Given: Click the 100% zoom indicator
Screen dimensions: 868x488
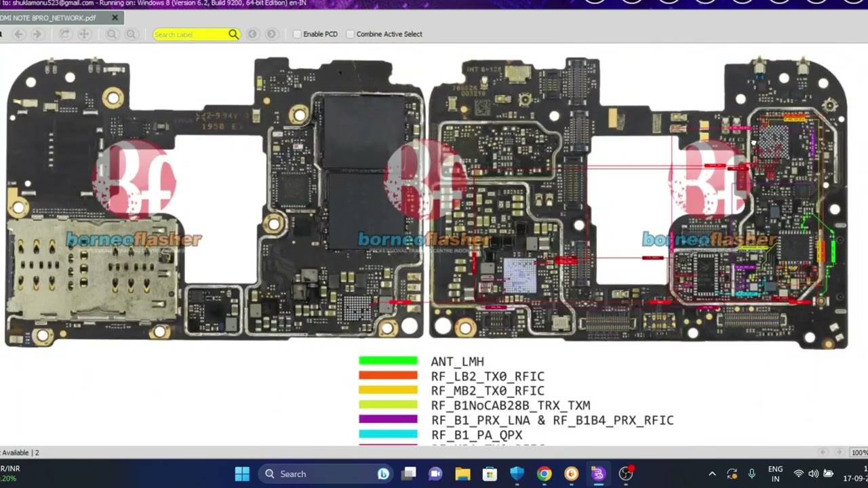Looking at the screenshot, I should point(860,453).
